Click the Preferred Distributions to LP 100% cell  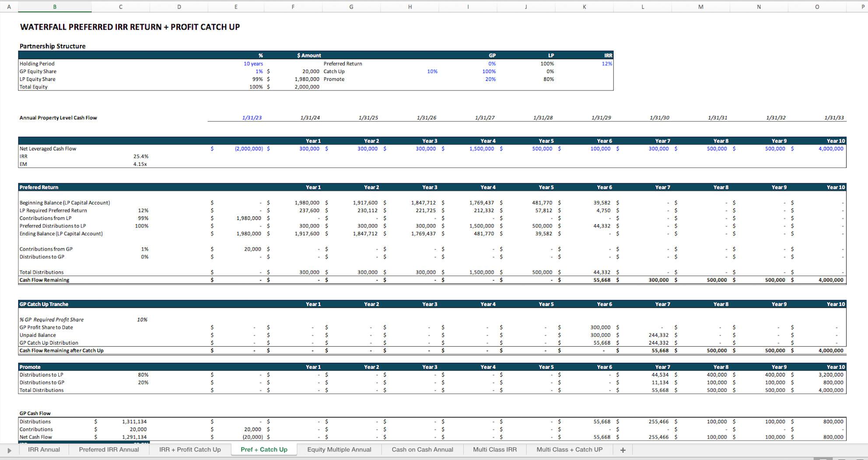point(142,226)
